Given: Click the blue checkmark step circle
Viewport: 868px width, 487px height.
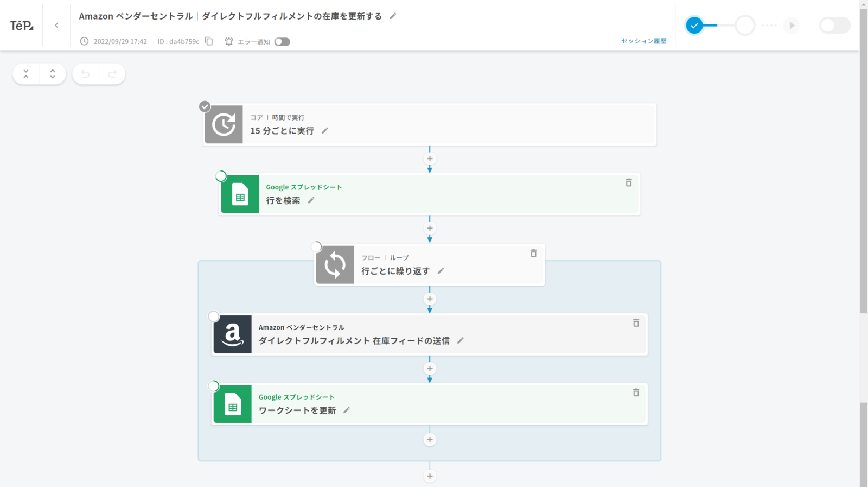Looking at the screenshot, I should (x=694, y=26).
